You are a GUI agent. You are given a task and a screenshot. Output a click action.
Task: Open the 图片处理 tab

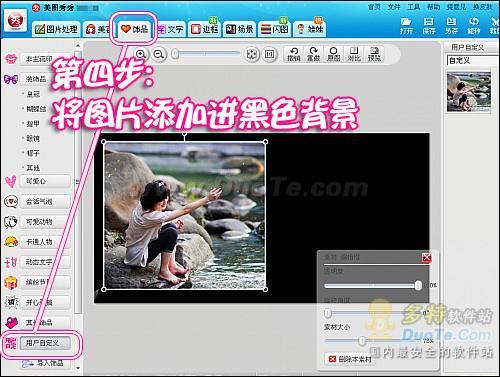pyautogui.click(x=56, y=29)
